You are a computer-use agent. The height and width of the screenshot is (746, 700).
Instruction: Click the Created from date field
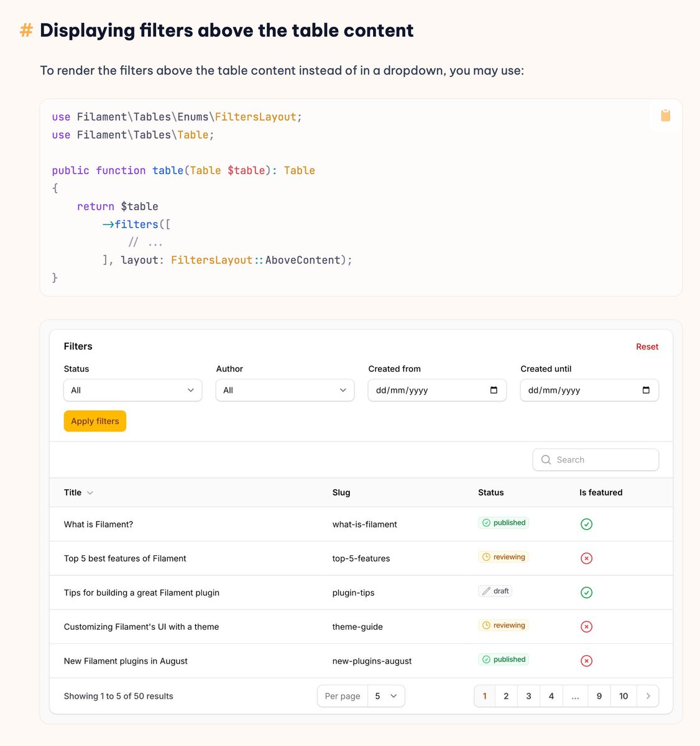coord(437,390)
